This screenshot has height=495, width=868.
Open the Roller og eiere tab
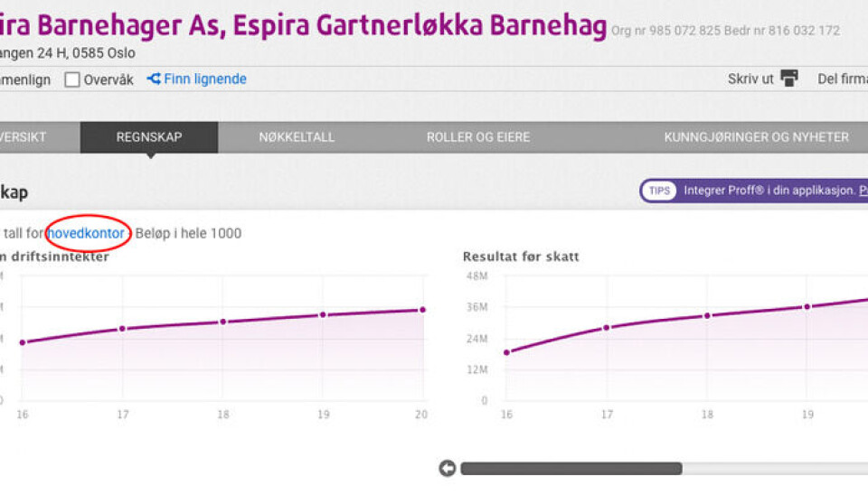[x=478, y=137]
